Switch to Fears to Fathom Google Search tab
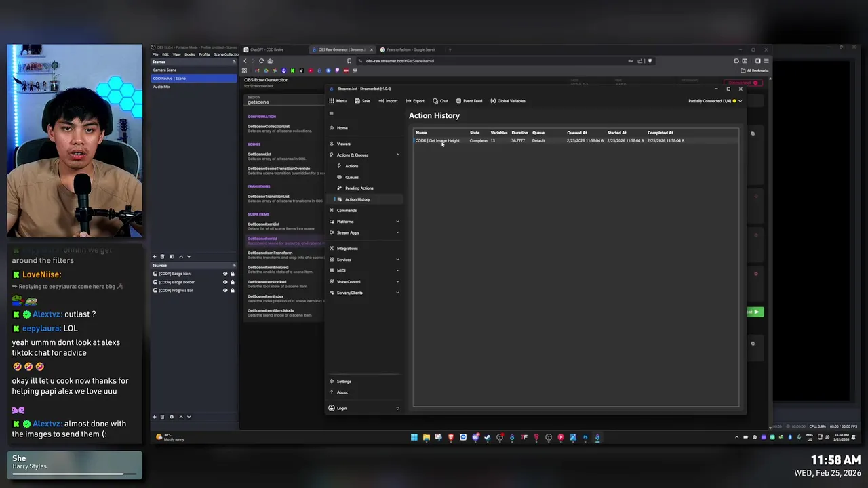 tap(412, 49)
